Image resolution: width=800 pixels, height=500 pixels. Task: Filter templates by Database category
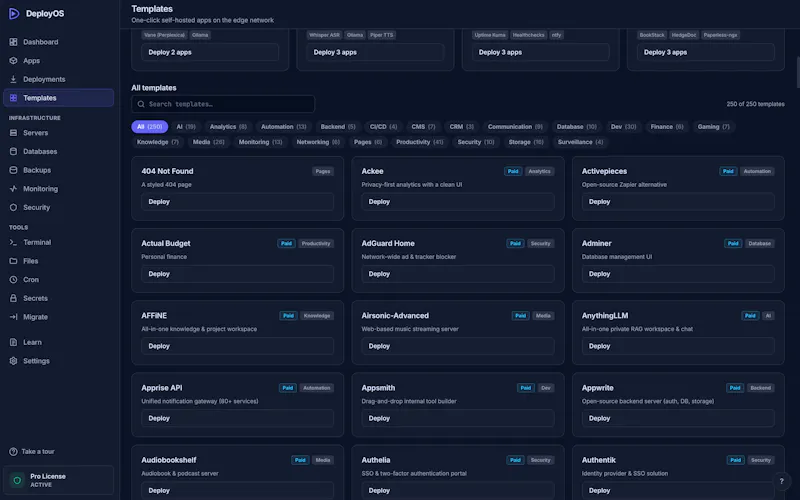[577, 127]
